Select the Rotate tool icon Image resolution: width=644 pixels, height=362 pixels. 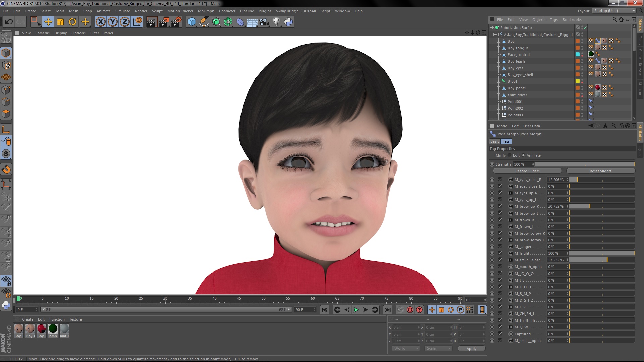tap(72, 22)
